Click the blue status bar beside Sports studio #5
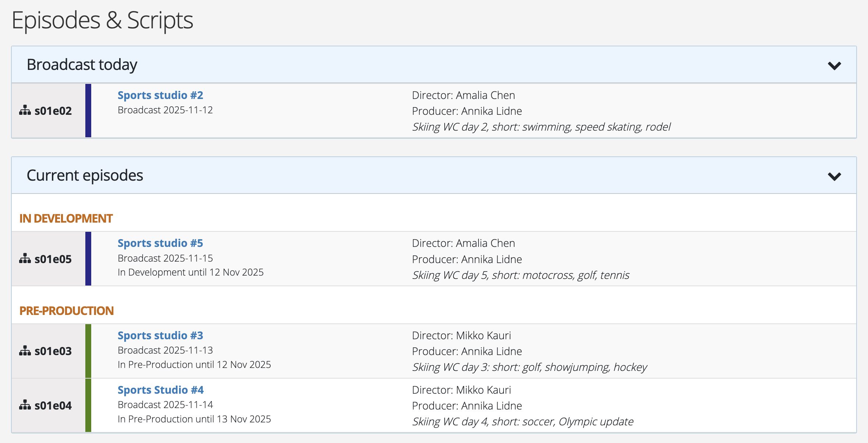Viewport: 868px width, 443px height. (89, 258)
